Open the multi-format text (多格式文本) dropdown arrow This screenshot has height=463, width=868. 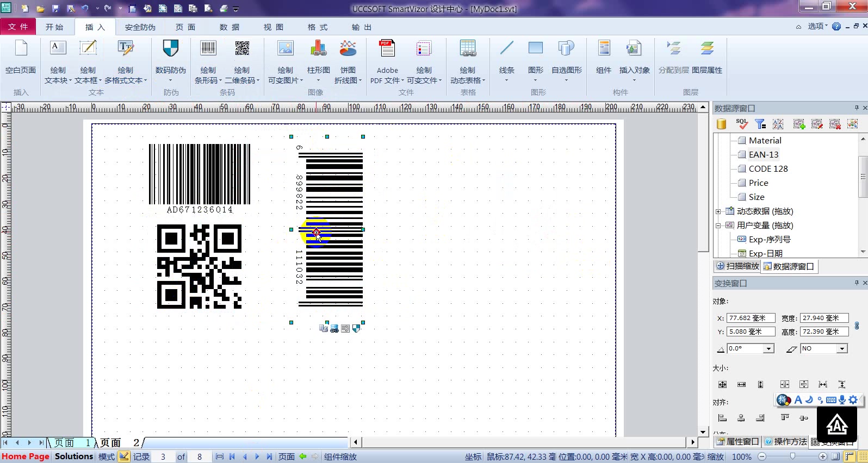(x=146, y=81)
